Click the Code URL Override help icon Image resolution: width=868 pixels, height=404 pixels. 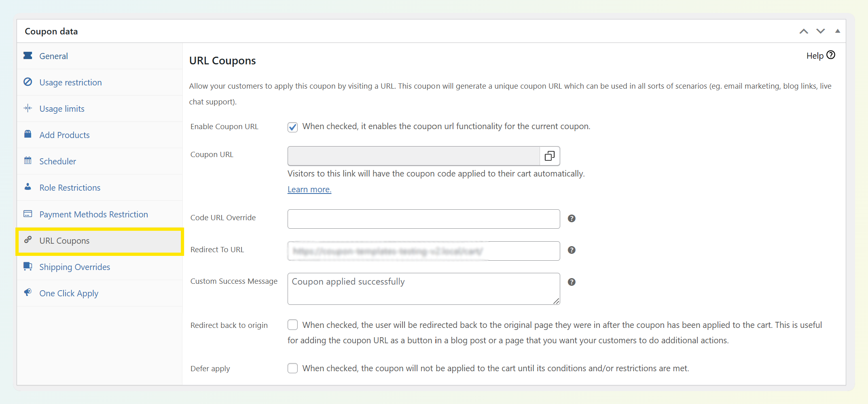tap(571, 219)
